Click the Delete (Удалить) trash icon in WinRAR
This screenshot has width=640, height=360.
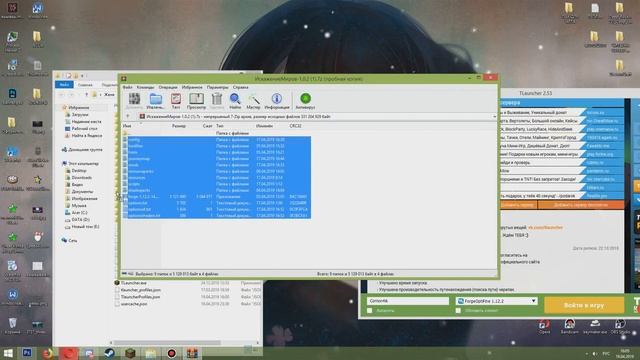(217, 100)
